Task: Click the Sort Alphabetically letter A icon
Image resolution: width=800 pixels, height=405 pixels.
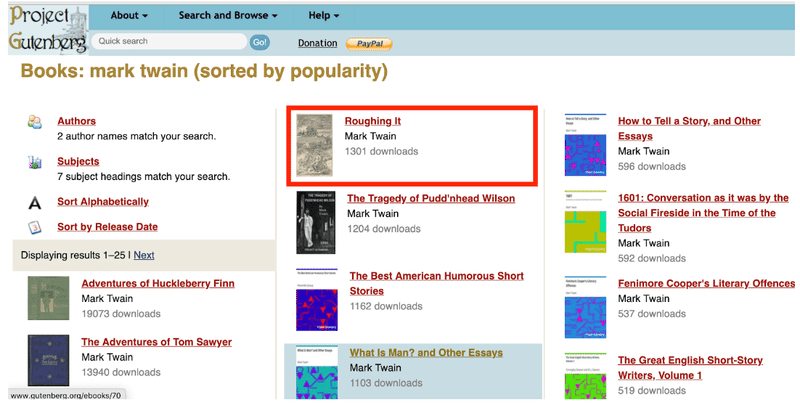Action: pyautogui.click(x=35, y=203)
